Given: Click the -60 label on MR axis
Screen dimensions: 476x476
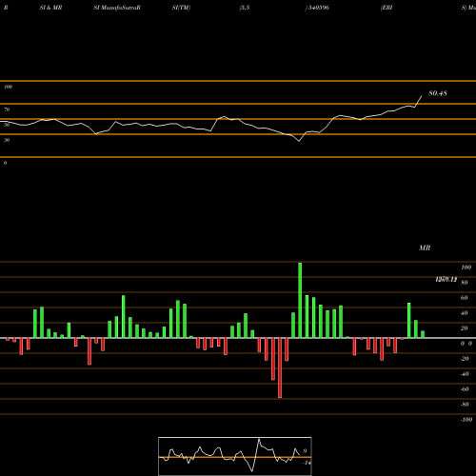Looking at the screenshot, I should (465, 389).
